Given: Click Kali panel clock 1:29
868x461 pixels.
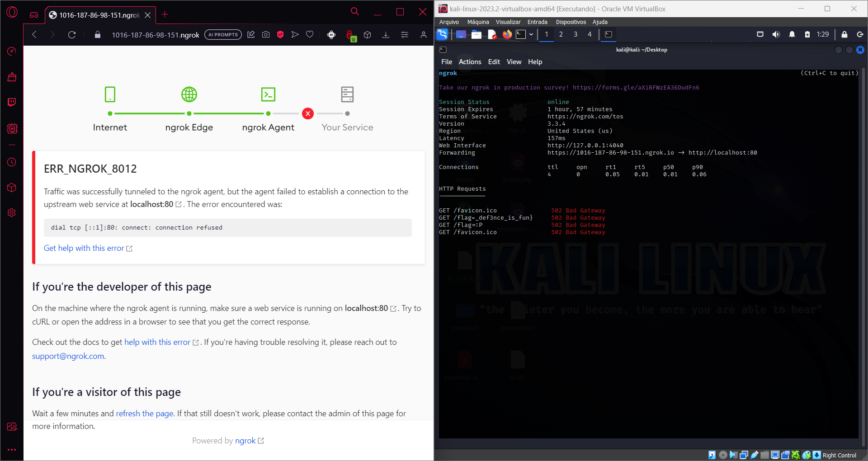Looking at the screenshot, I should tap(823, 34).
